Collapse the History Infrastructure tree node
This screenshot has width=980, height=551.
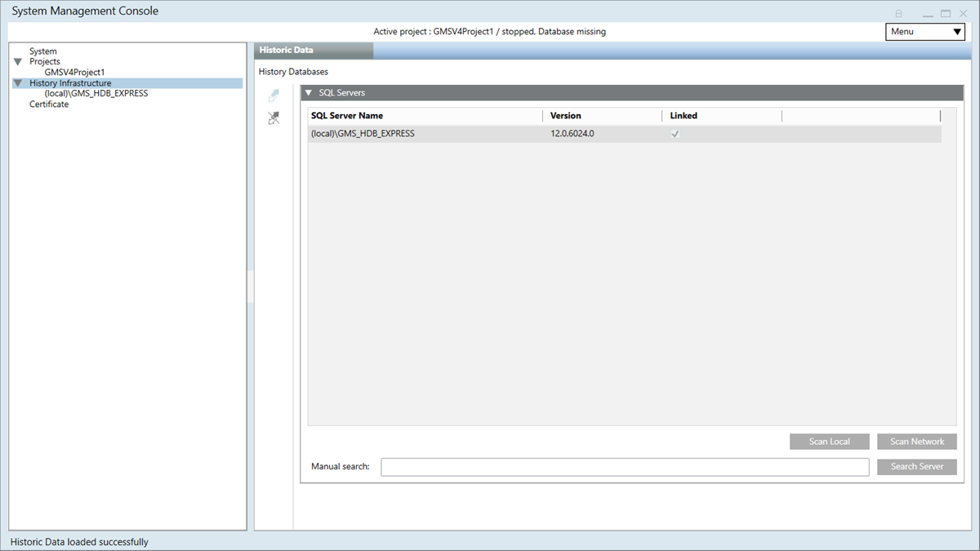pos(18,83)
